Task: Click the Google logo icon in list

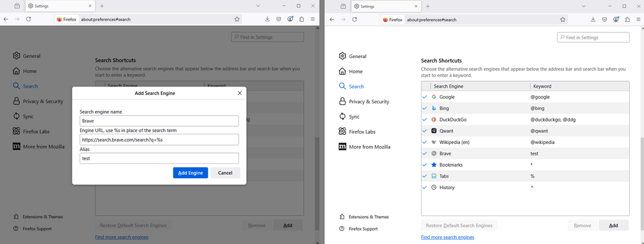Action: 434,97
